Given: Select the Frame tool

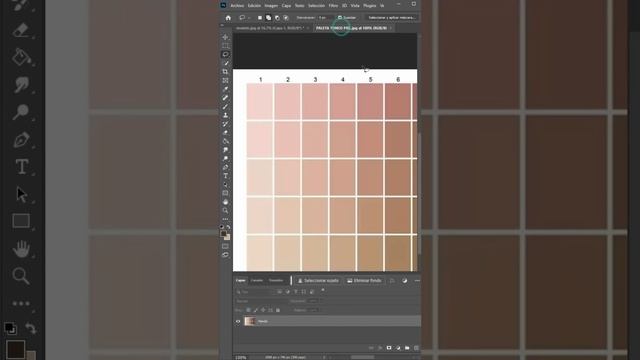Looking at the screenshot, I should pos(225,80).
